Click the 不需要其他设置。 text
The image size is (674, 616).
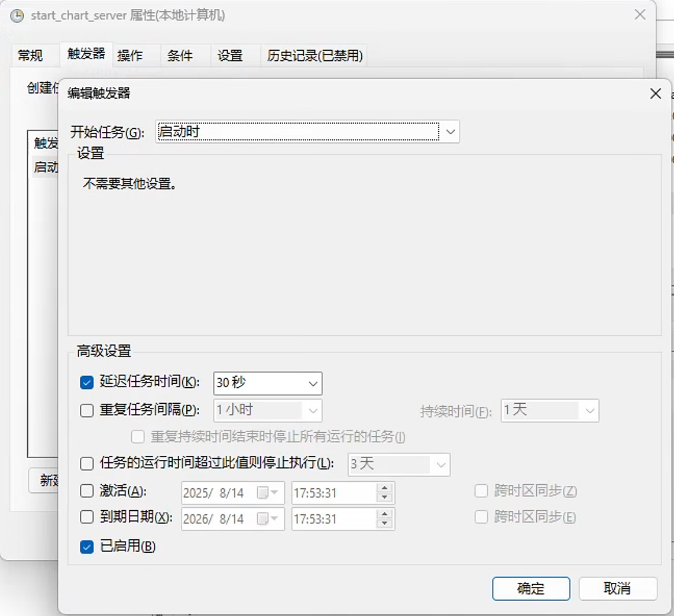coord(130,184)
